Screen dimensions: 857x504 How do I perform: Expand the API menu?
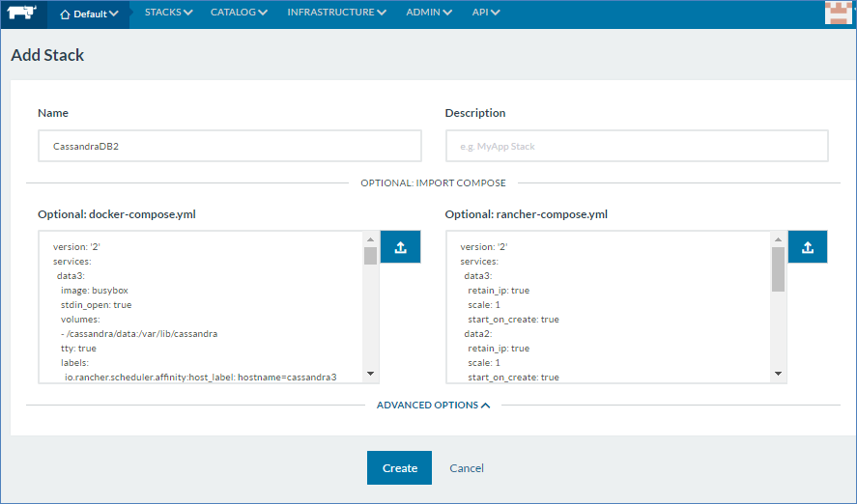pyautogui.click(x=486, y=13)
